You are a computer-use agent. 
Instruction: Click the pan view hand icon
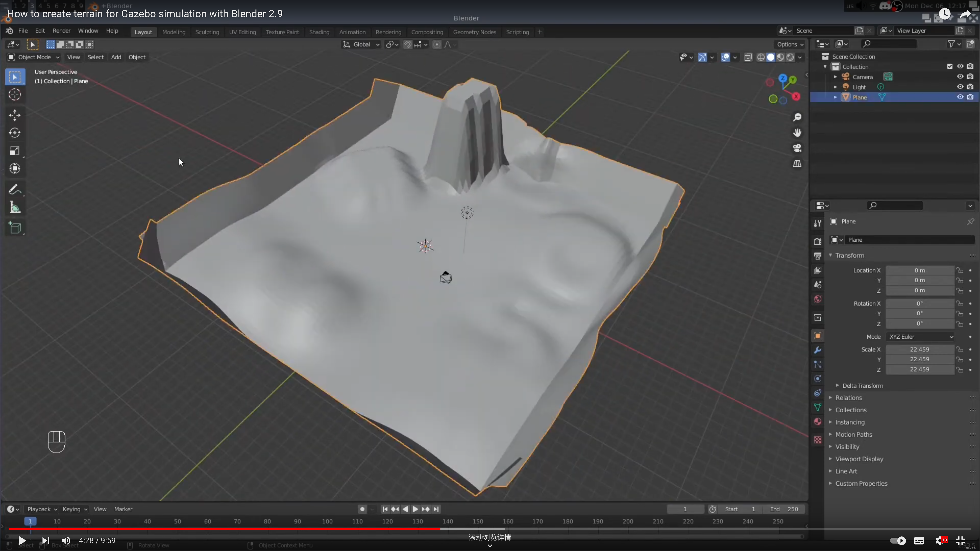pos(797,133)
